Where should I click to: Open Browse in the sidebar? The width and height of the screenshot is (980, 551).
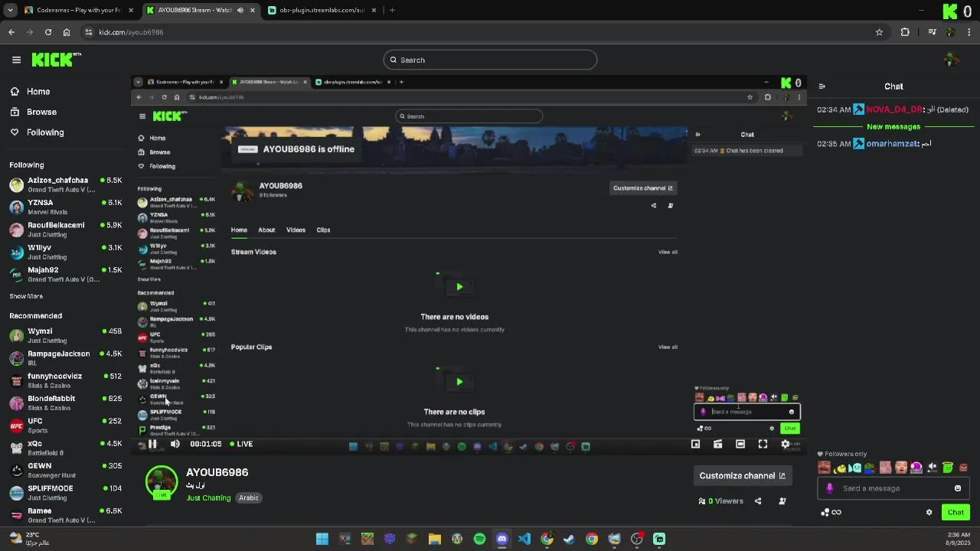point(41,112)
